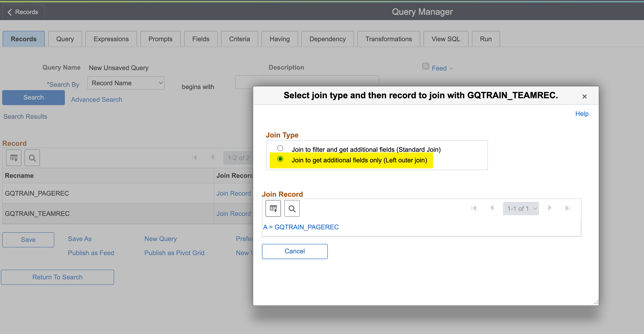Click the Join Record grid find icon
The height and width of the screenshot is (334, 644).
292,208
